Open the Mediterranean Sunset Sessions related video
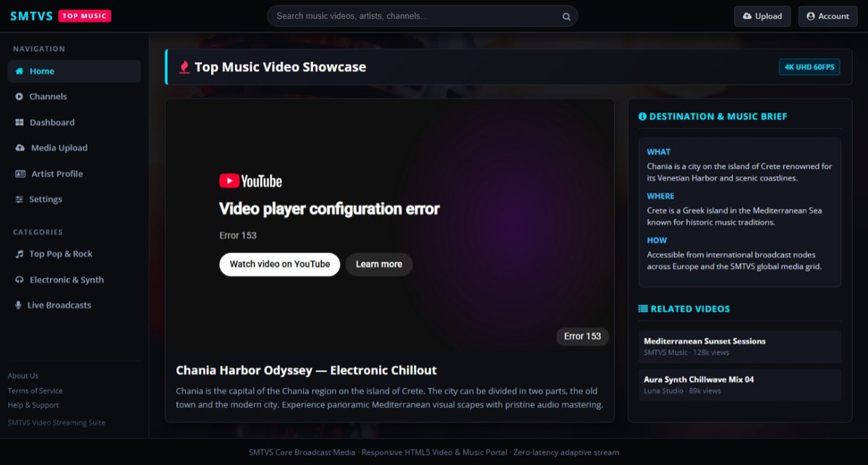The image size is (868, 465). pos(740,346)
